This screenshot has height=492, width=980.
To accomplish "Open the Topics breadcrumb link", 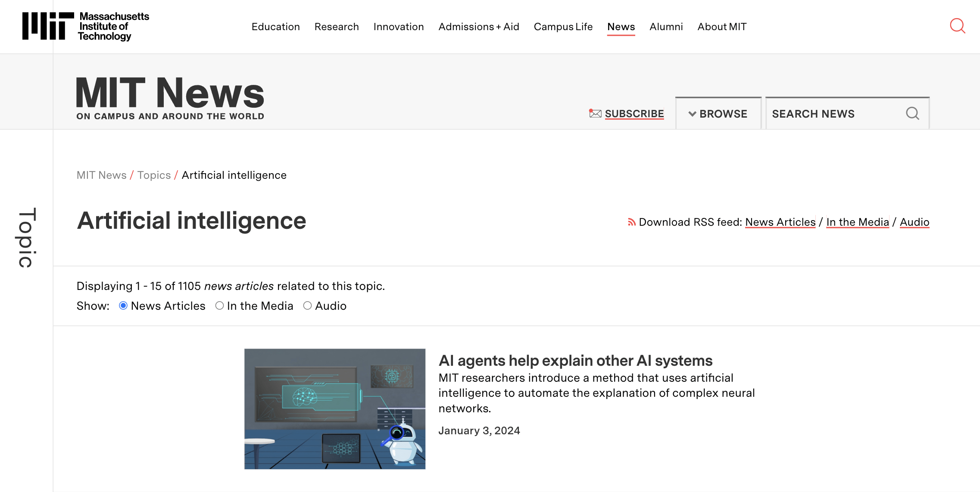I will 154,175.
